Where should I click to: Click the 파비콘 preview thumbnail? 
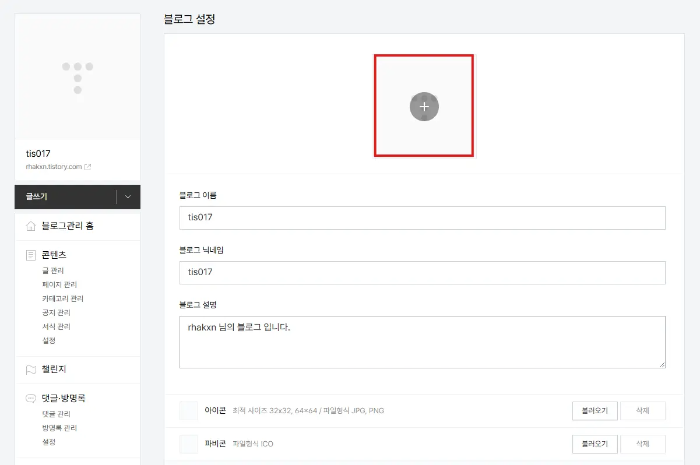[x=188, y=444]
